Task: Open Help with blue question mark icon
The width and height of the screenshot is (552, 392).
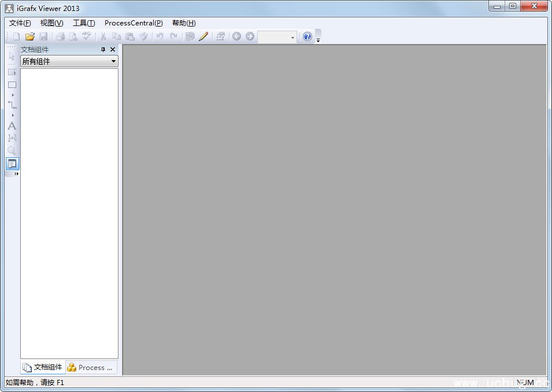Action: pyautogui.click(x=308, y=36)
